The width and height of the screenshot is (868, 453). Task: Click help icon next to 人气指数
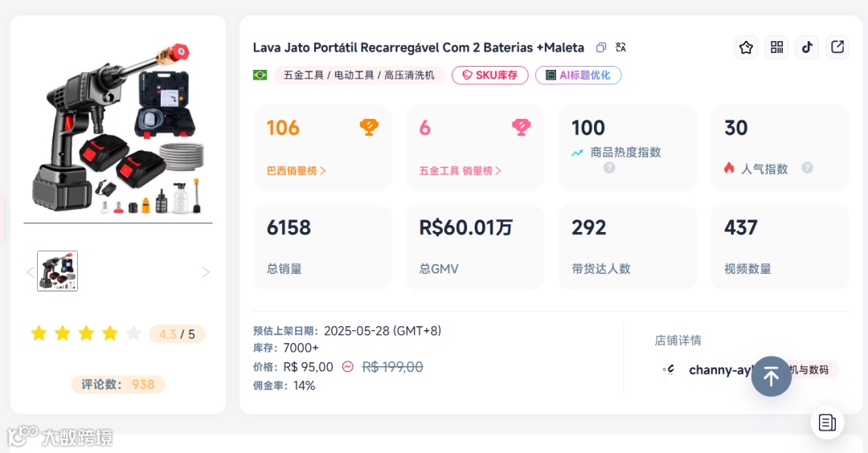click(807, 168)
